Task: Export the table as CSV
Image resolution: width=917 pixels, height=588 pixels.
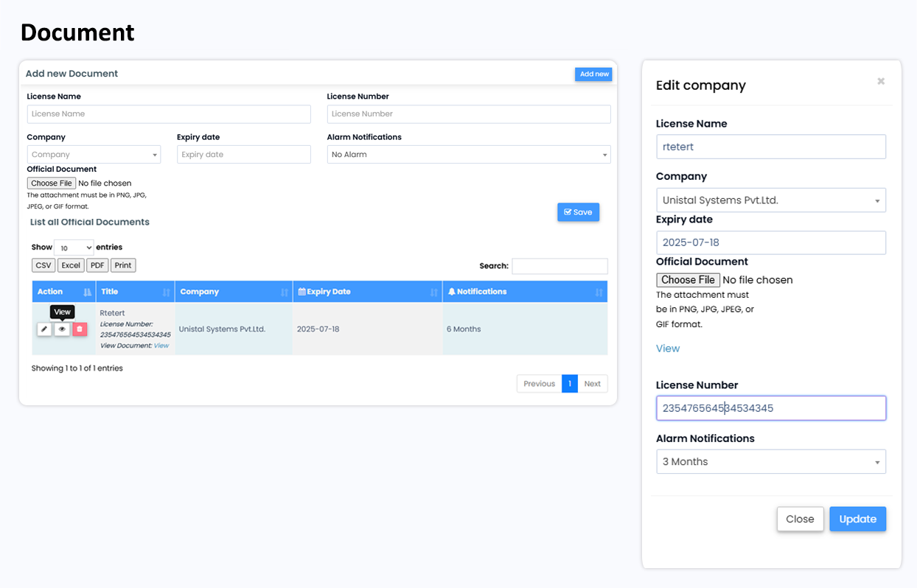Action: tap(43, 265)
